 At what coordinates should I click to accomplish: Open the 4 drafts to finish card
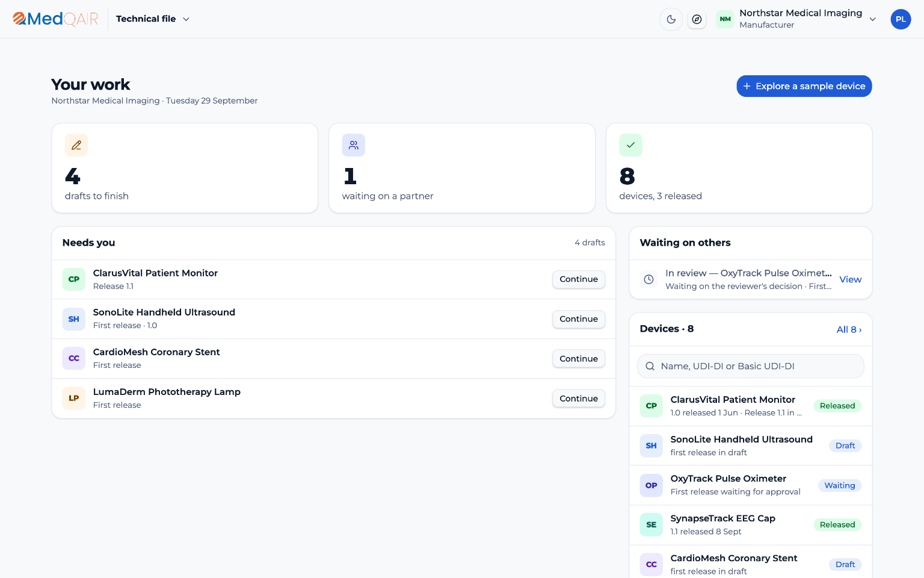(185, 168)
